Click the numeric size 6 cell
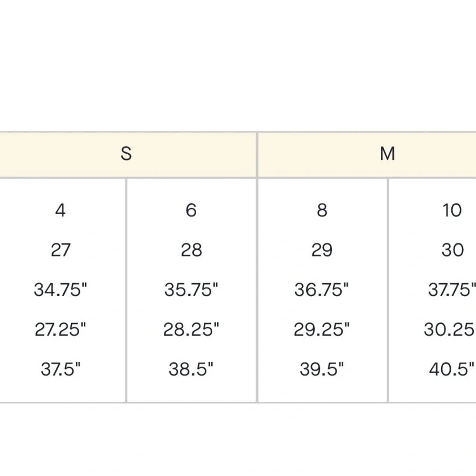 point(191,210)
